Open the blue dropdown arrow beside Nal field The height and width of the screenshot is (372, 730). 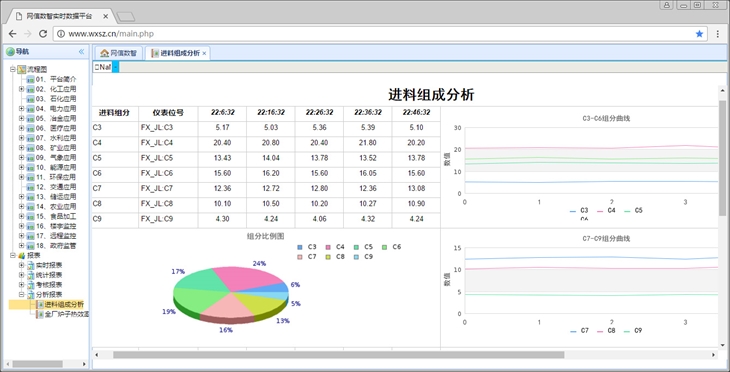click(115, 68)
